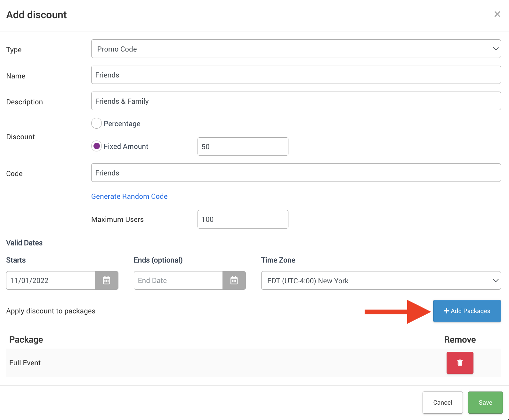Open the Type dropdown
Image resolution: width=509 pixels, height=420 pixels.
pyautogui.click(x=296, y=49)
